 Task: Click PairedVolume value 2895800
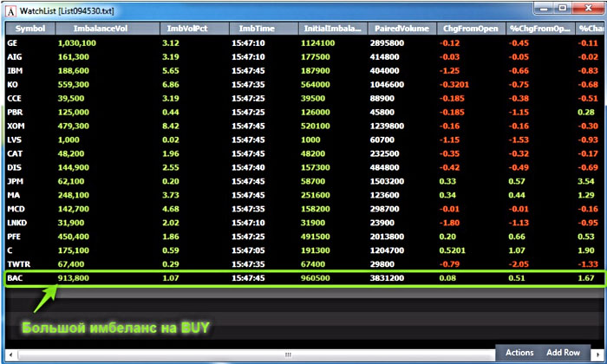[x=387, y=43]
